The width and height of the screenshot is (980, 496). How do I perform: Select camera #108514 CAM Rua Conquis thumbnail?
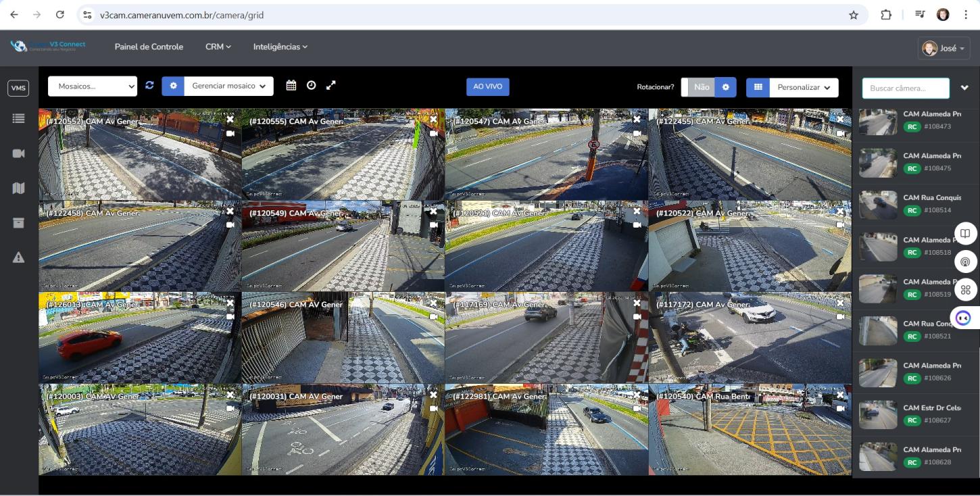878,205
